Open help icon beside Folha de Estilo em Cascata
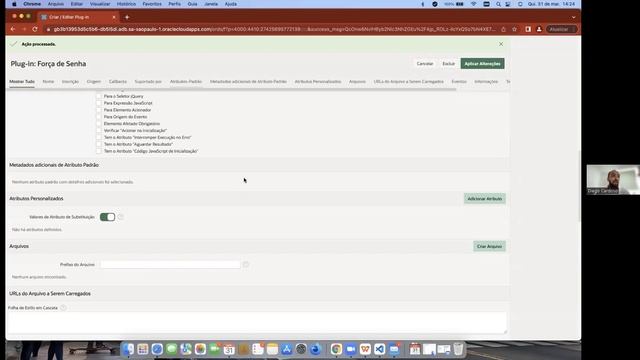Screen dimensions: 640x360 point(63,308)
